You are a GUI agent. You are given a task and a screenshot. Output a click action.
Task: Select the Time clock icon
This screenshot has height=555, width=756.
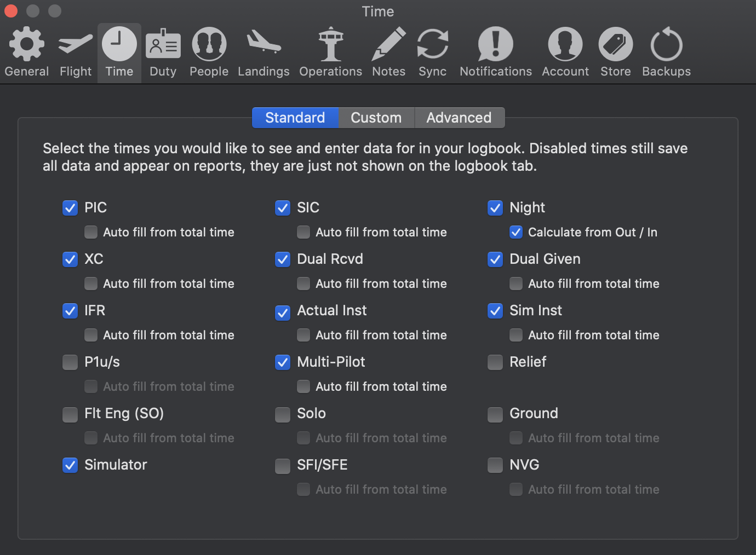119,44
